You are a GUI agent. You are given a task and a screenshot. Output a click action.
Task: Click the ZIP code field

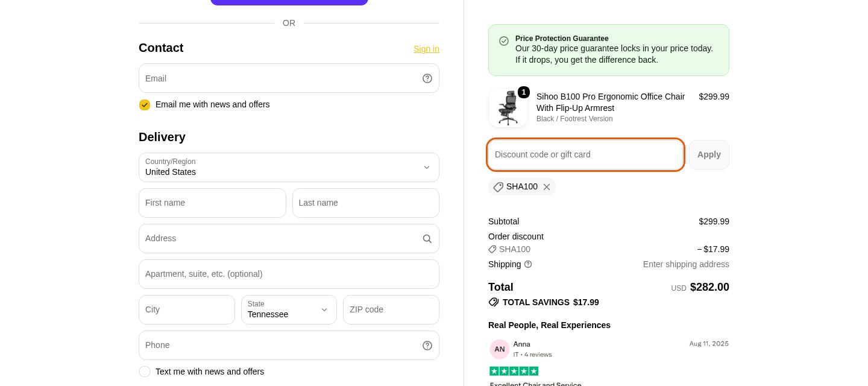coord(391,310)
